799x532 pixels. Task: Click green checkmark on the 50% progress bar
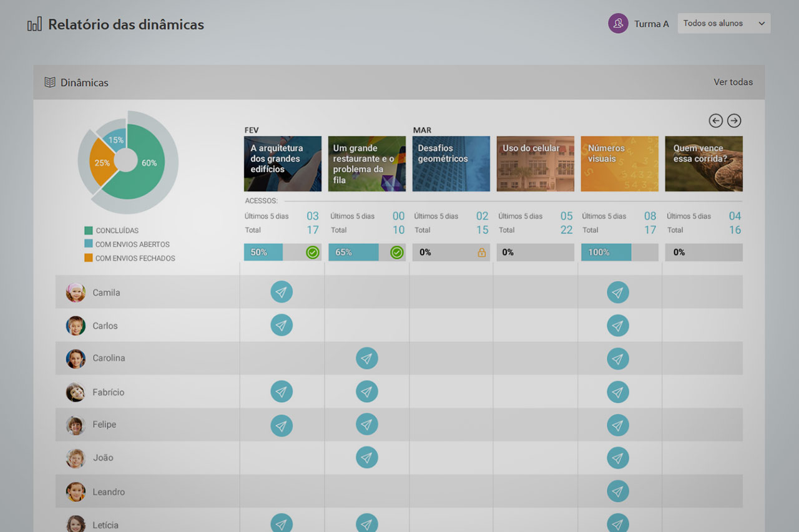coord(313,253)
